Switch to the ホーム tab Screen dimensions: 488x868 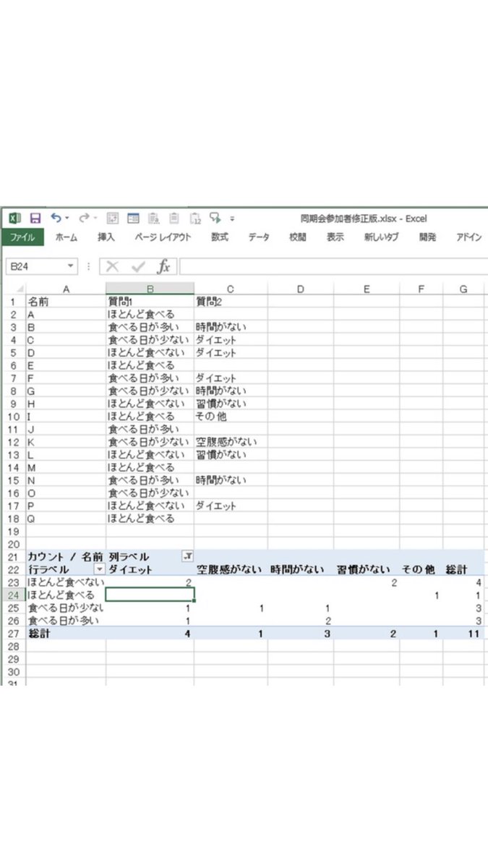(x=67, y=237)
